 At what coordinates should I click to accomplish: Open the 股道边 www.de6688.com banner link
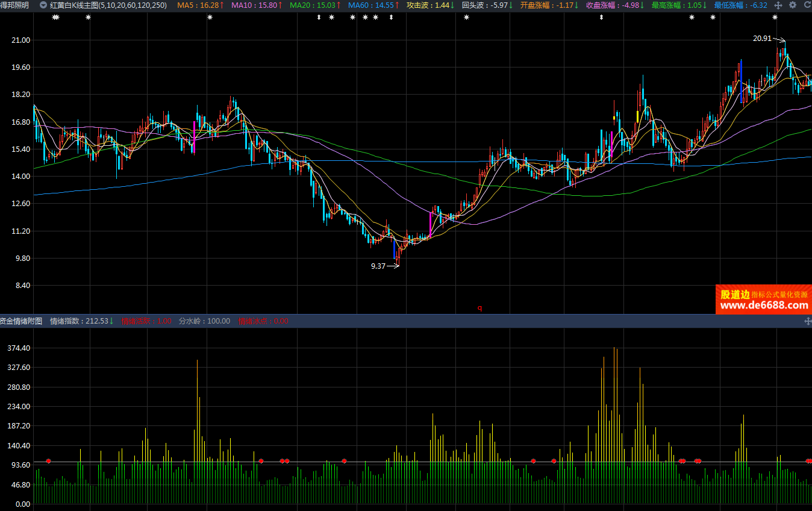pyautogui.click(x=763, y=299)
